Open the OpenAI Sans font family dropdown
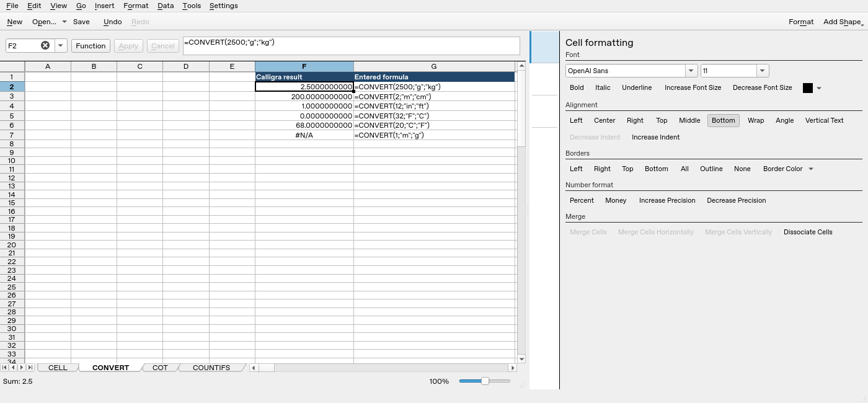Screen dimensions: 868x403 pos(691,71)
